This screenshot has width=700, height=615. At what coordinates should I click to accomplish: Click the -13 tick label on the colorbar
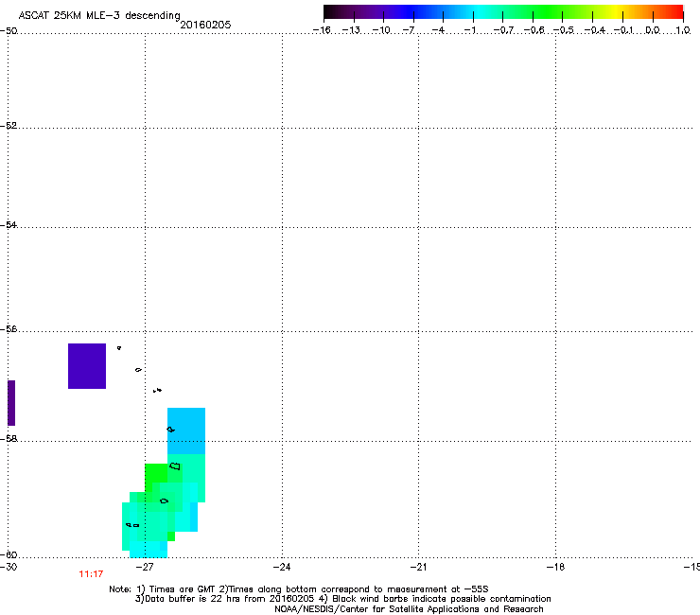pyautogui.click(x=351, y=30)
